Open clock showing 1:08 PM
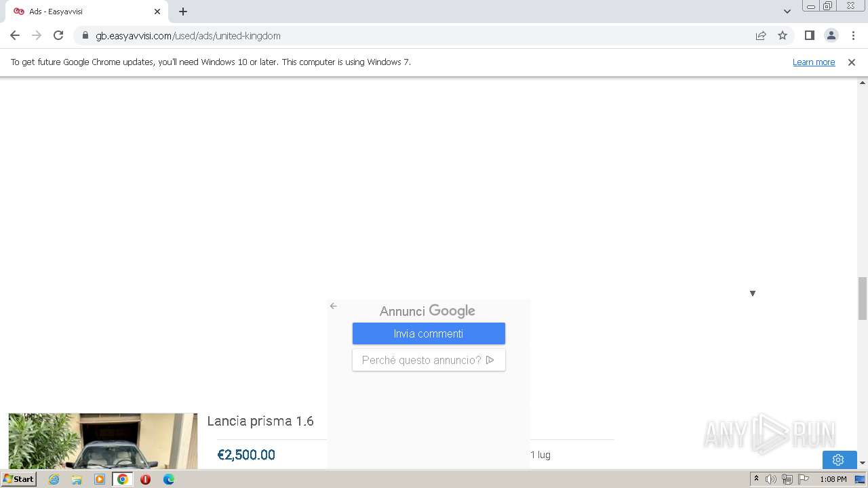The image size is (868, 488). 833,479
